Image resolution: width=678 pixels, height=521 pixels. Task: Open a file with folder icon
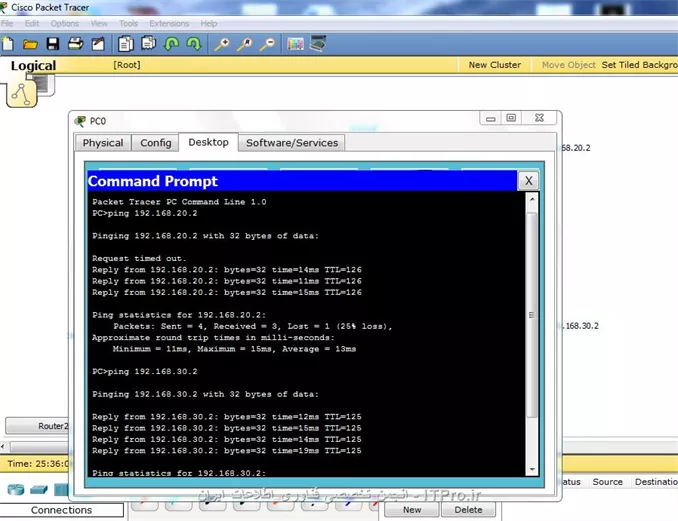tap(30, 44)
